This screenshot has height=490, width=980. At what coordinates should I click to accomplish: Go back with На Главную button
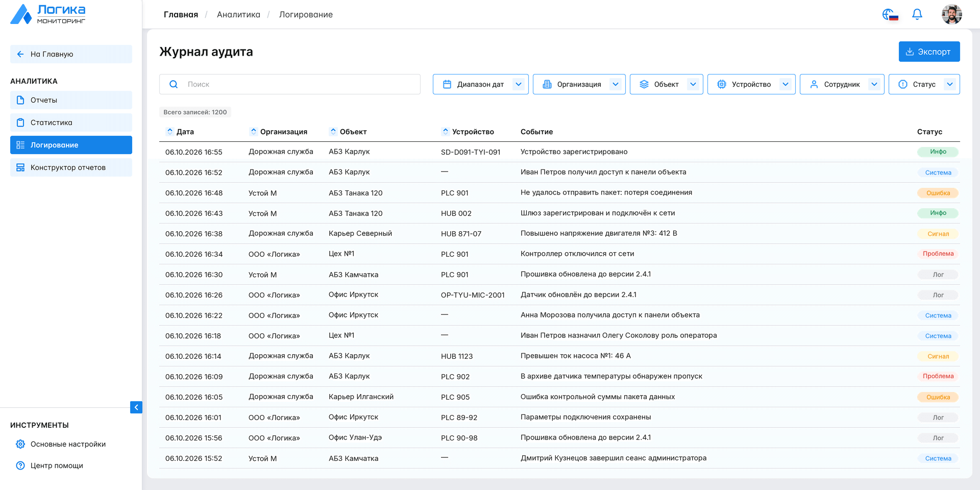71,54
